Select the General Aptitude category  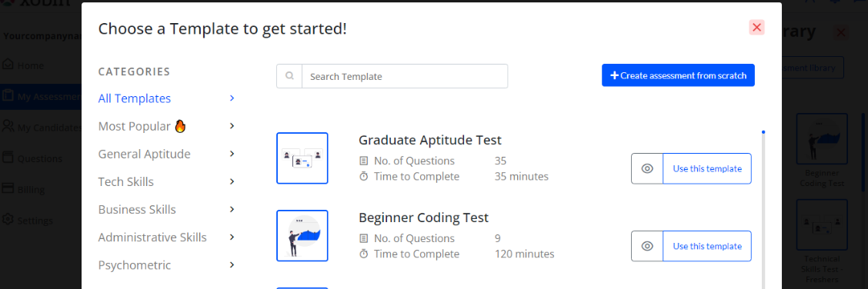tap(144, 154)
